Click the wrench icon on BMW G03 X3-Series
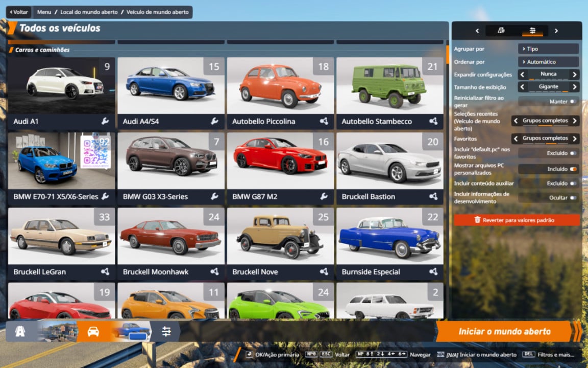 pyautogui.click(x=214, y=196)
